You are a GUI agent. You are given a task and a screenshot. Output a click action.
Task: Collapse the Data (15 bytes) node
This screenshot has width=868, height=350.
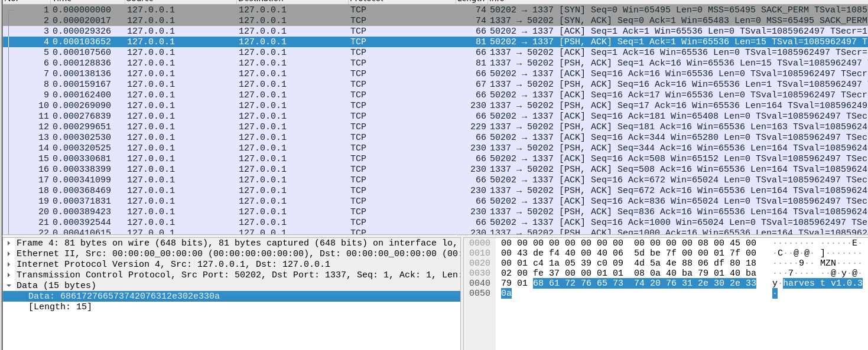[8, 286]
